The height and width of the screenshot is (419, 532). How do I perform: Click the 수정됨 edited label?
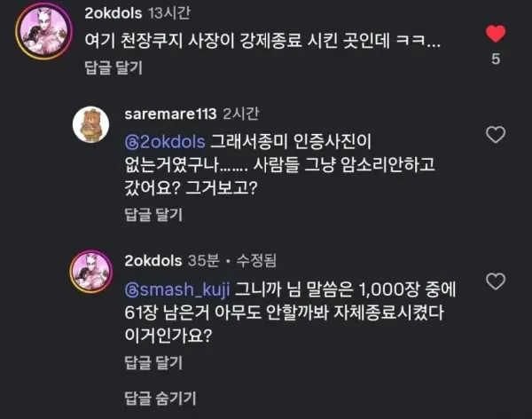256,261
